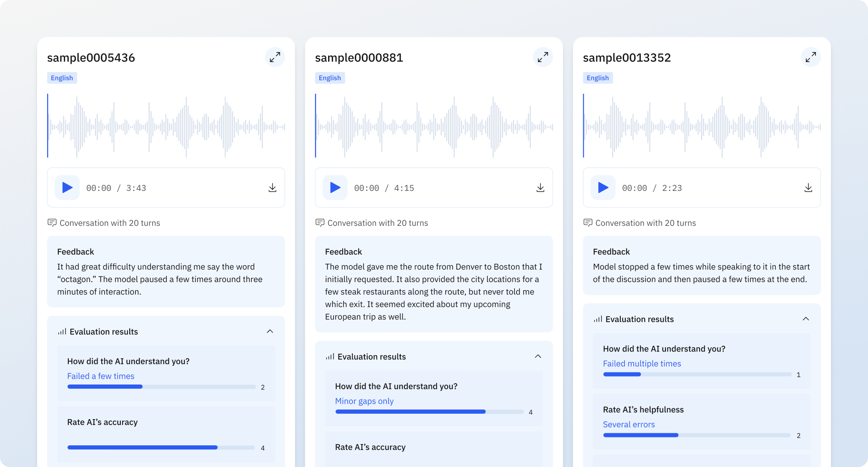Click the English tag on sample0005436

coord(62,78)
